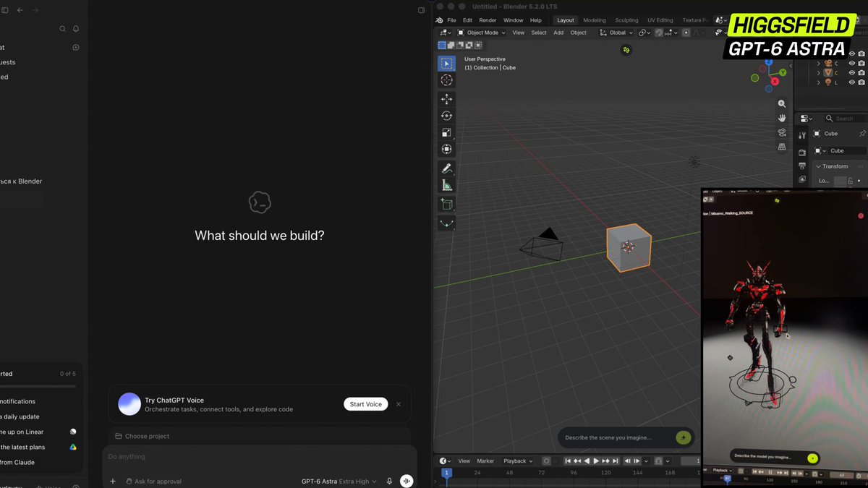Toggle Ask for approval in composer
This screenshot has width=868, height=488.
(153, 481)
